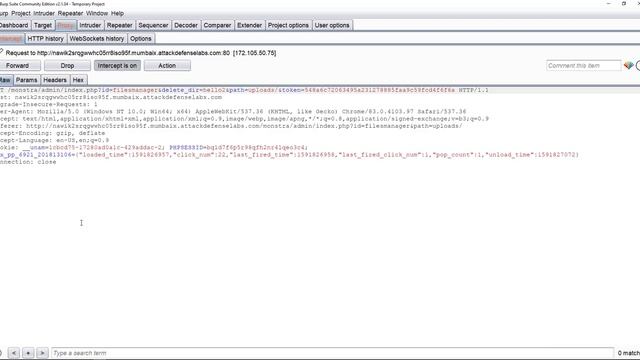
Task: Click the 0 matches status text
Action: pos(629,353)
